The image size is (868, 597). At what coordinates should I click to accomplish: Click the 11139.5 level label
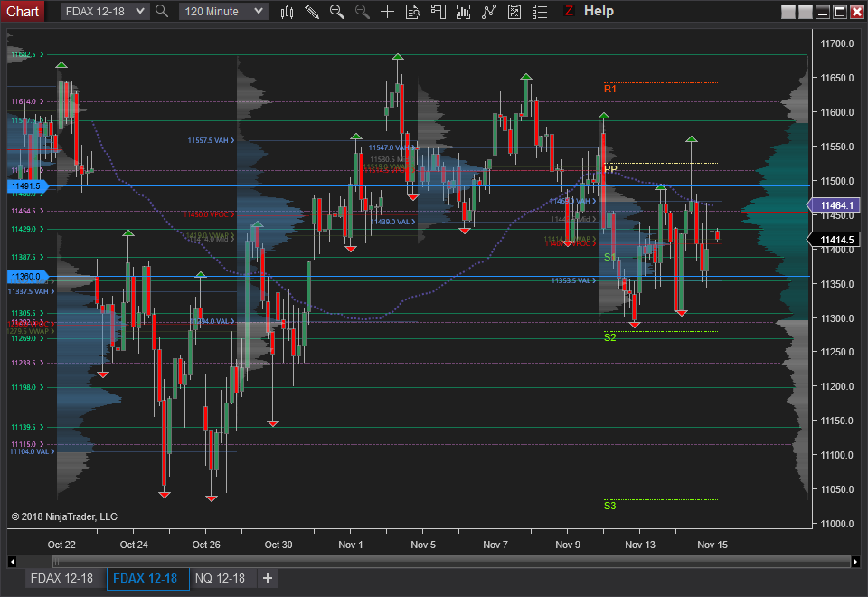point(27,427)
